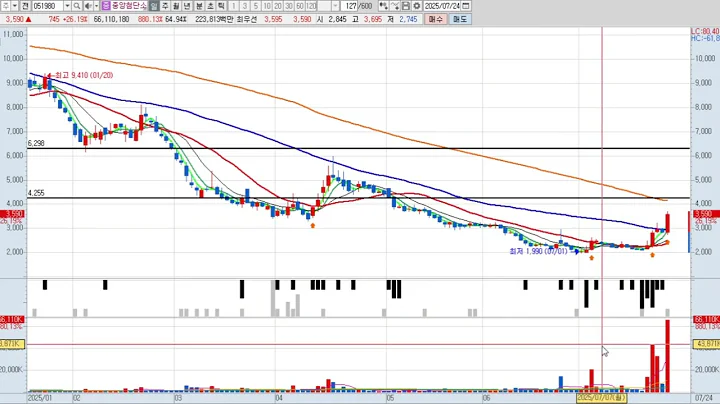The height and width of the screenshot is (404, 720).
Task: Click the 최저 1,990 (07/01) low annotation
Action: 538,252
